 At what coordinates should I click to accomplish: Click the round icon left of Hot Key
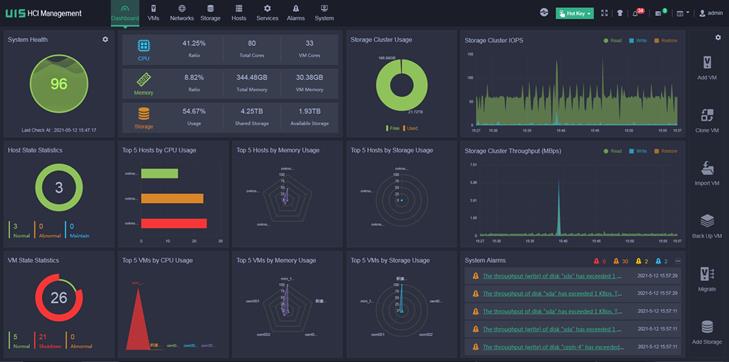click(543, 13)
